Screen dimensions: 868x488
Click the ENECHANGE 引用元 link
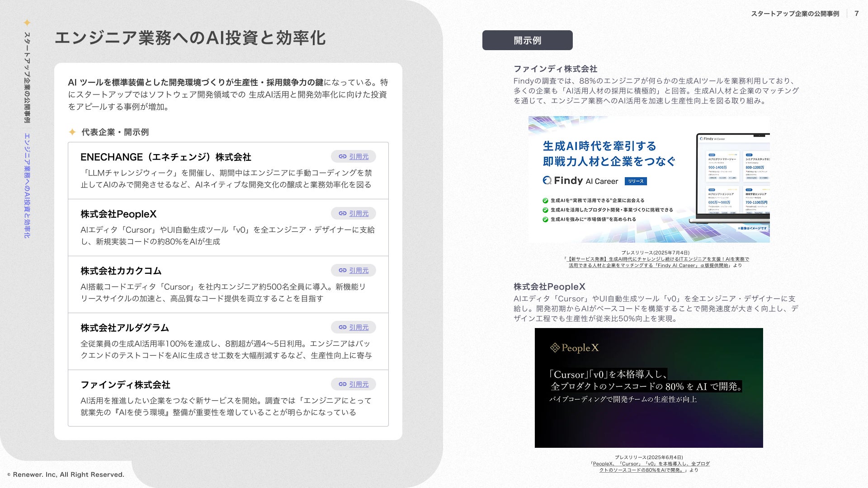pyautogui.click(x=359, y=156)
